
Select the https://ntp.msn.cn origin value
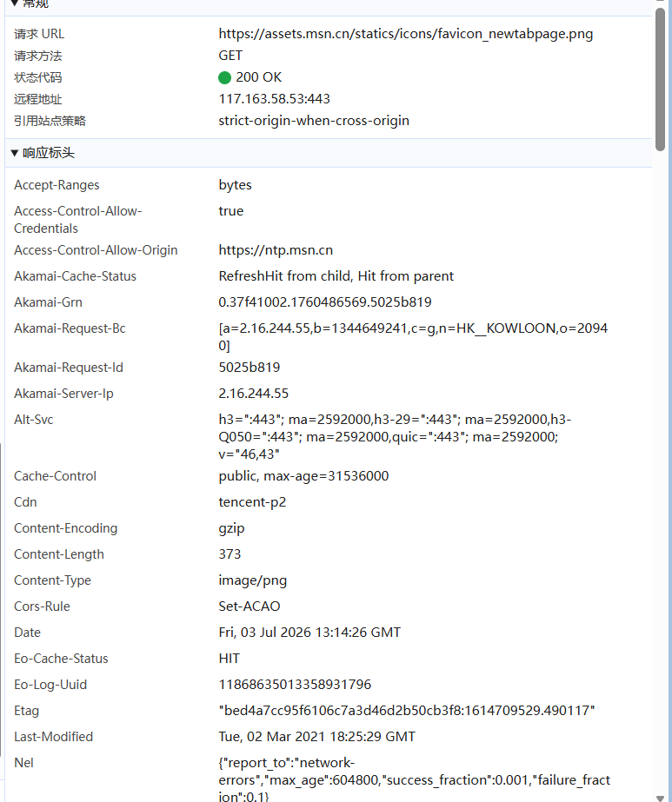[x=276, y=250]
